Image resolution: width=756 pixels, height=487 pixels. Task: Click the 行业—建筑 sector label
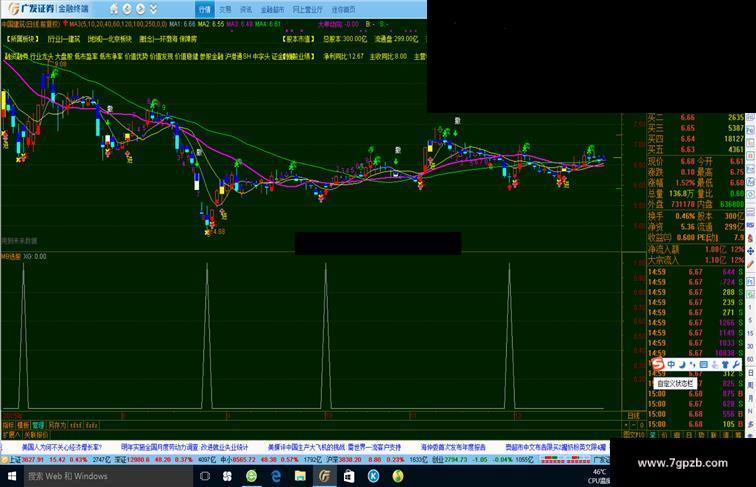click(64, 39)
